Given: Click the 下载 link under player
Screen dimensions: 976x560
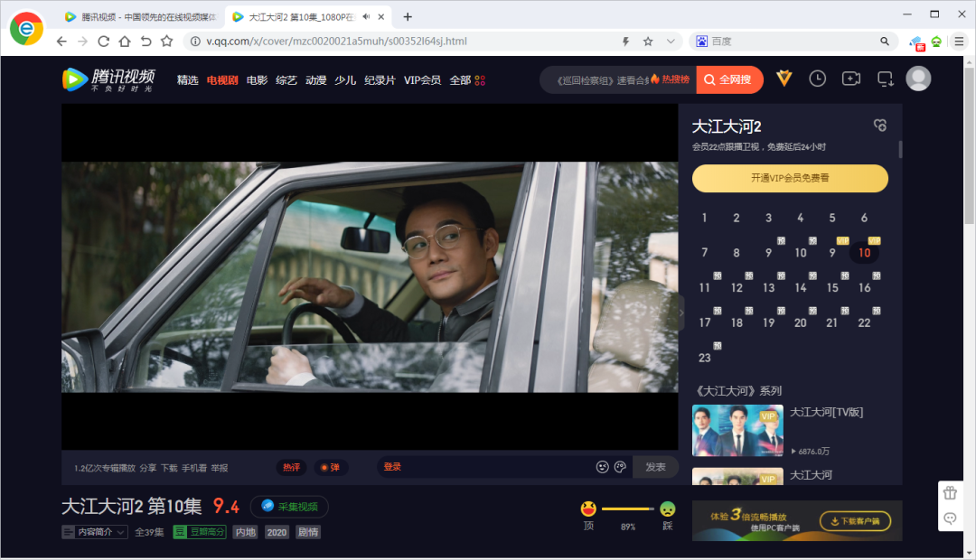Looking at the screenshot, I should [x=169, y=468].
